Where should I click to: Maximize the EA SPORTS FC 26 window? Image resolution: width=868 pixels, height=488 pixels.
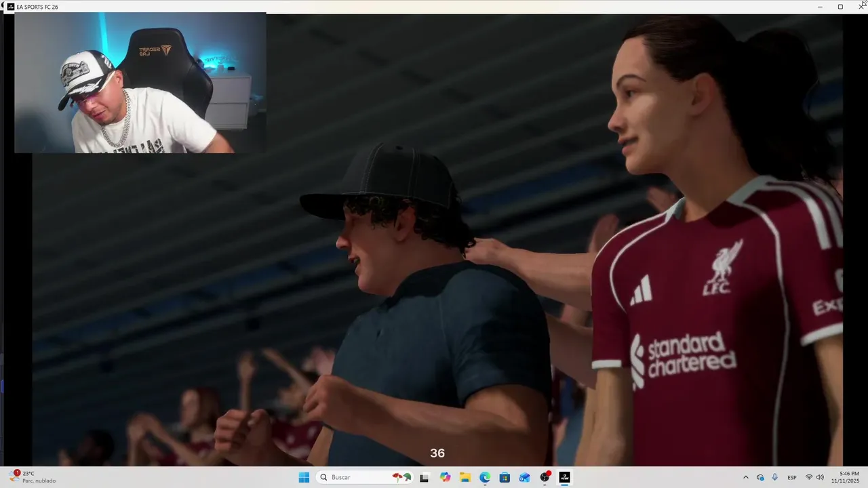(840, 7)
